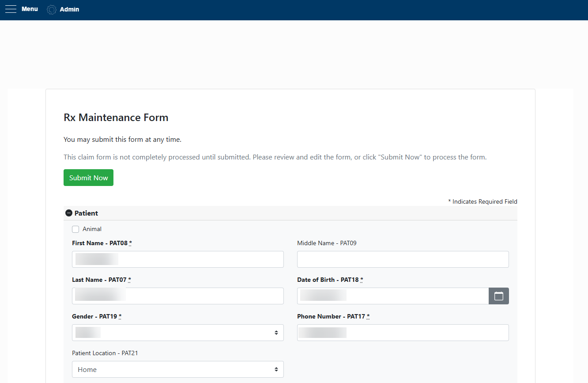Click the "Animal" checkbox label text

[92, 229]
